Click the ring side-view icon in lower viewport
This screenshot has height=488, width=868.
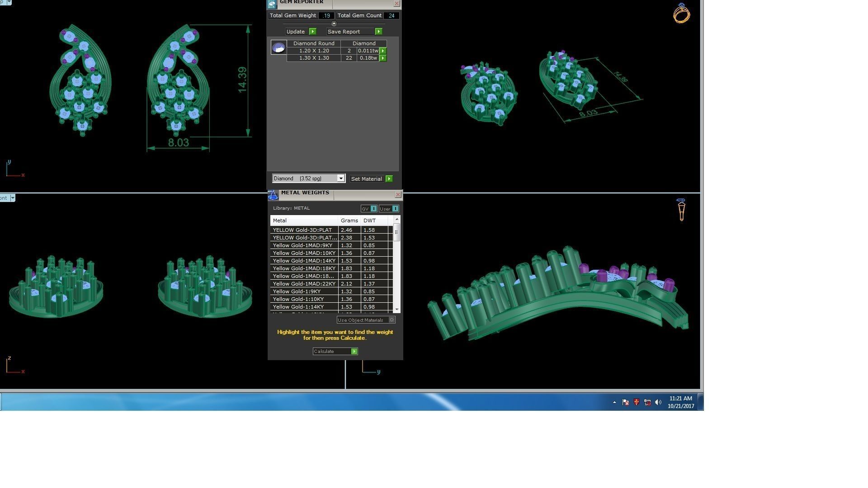point(681,210)
